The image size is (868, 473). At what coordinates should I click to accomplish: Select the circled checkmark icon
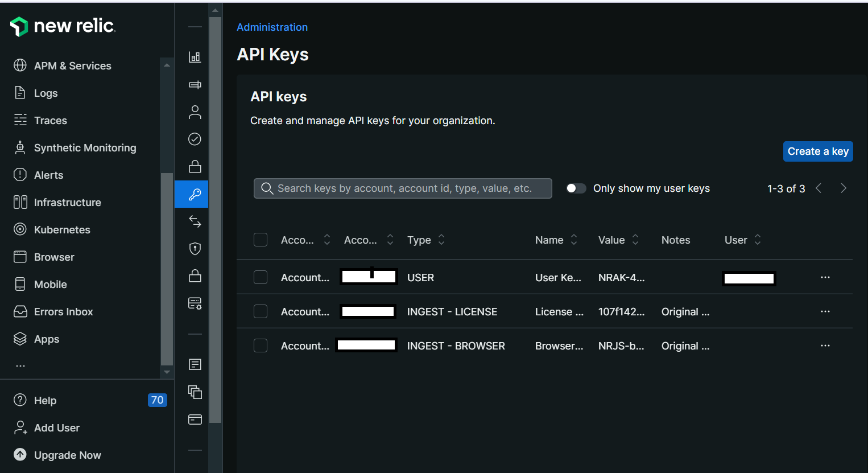tap(195, 139)
